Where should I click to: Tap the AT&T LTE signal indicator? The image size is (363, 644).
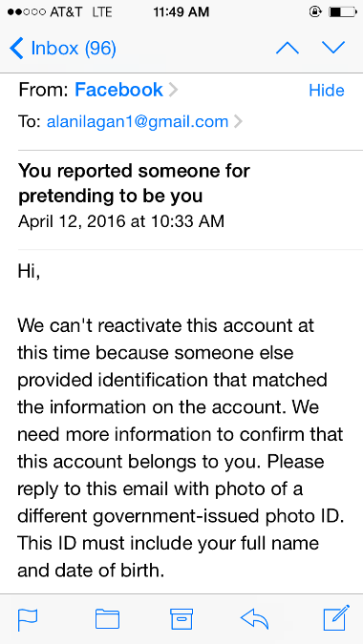click(59, 12)
